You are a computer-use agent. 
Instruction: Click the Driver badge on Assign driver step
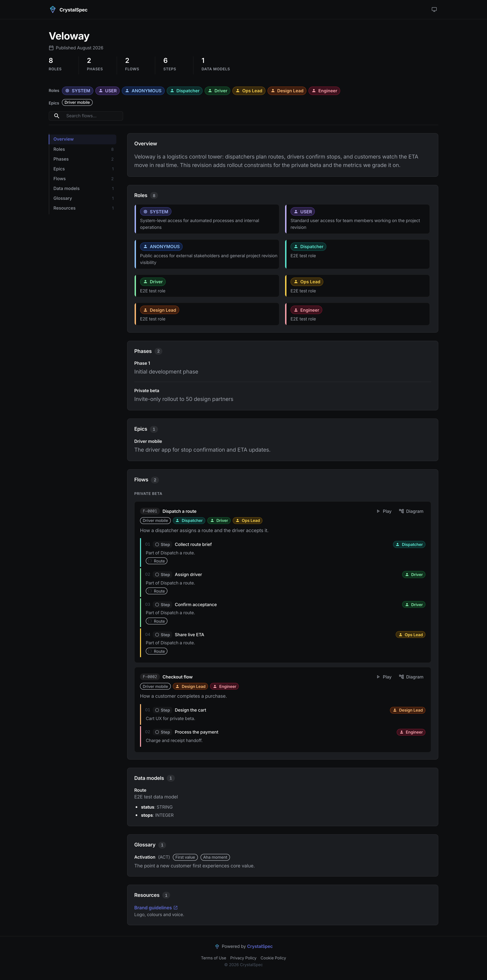tap(414, 575)
